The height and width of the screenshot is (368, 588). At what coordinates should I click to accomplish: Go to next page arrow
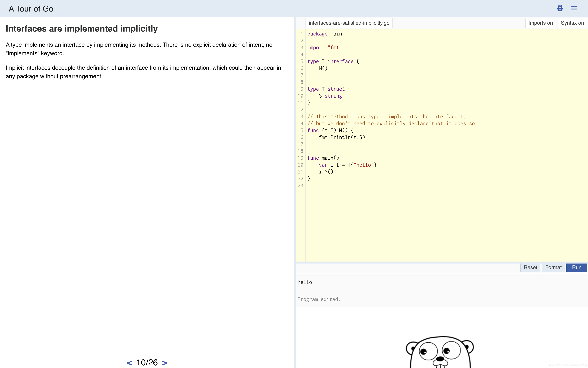tap(165, 363)
